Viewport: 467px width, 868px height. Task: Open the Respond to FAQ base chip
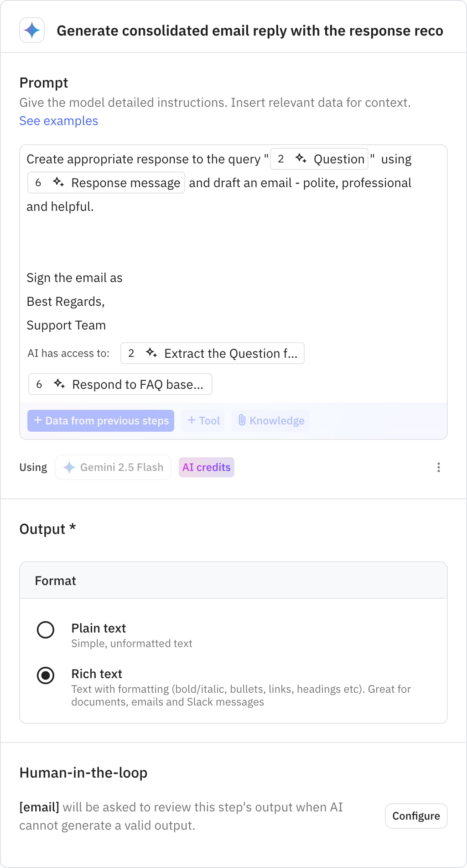120,384
